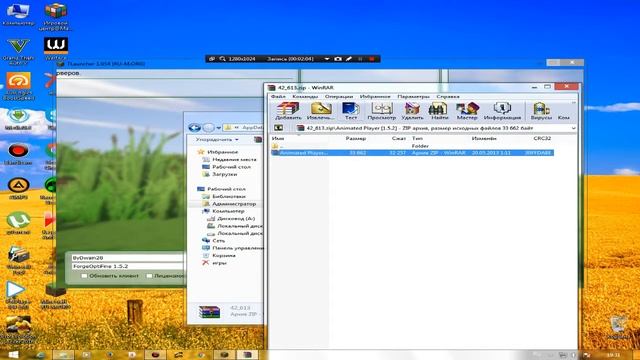Select the parent folder '..' row
Image resolution: width=640 pixels, height=360 pixels.
pyautogui.click(x=412, y=146)
